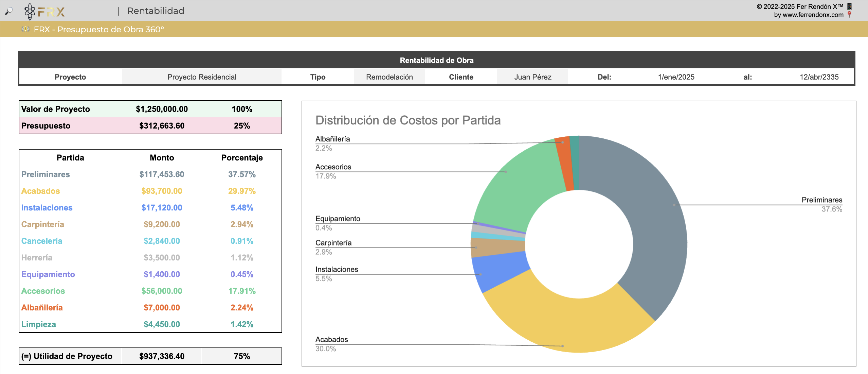Image resolution: width=868 pixels, height=374 pixels.
Task: Click the chart title Distribución de Costos
Action: click(408, 120)
